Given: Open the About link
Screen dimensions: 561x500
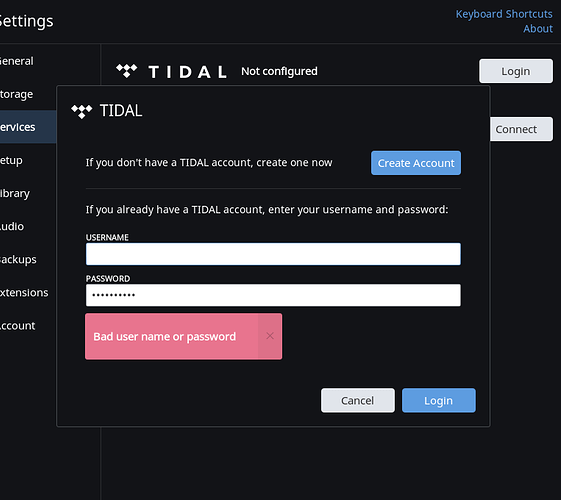Looking at the screenshot, I should (538, 29).
